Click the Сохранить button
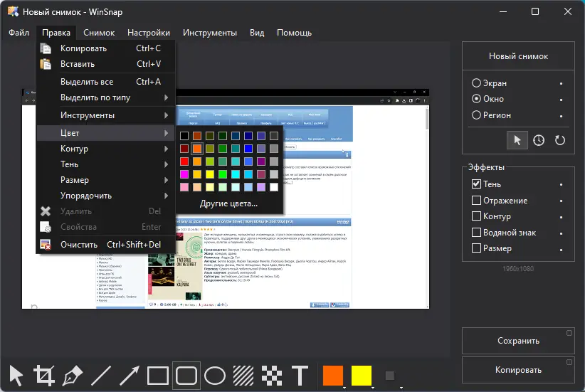 (x=518, y=341)
